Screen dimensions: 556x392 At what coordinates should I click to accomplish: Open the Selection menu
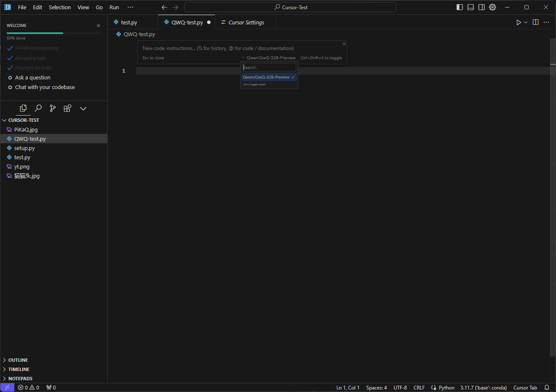point(60,7)
